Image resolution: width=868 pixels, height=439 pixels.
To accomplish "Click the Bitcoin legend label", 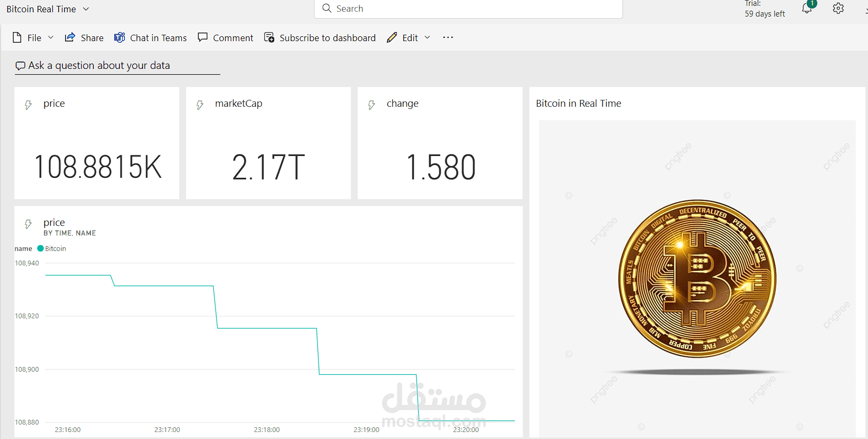I will pyautogui.click(x=55, y=248).
